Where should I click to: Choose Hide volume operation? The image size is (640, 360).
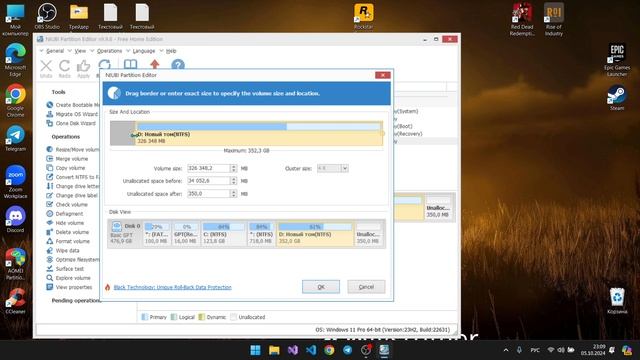coord(65,223)
